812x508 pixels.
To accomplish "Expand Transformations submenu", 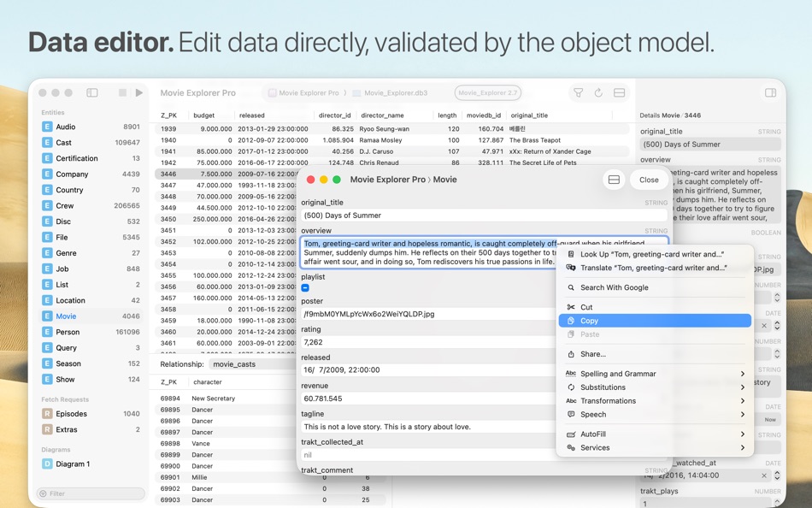I will pyautogui.click(x=655, y=401).
